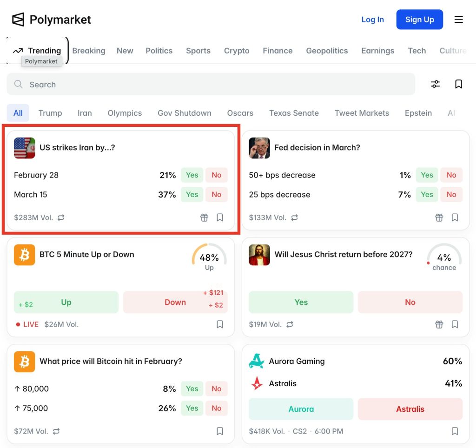Click the filter settings sliders icon
This screenshot has width=476, height=448.
coord(435,84)
